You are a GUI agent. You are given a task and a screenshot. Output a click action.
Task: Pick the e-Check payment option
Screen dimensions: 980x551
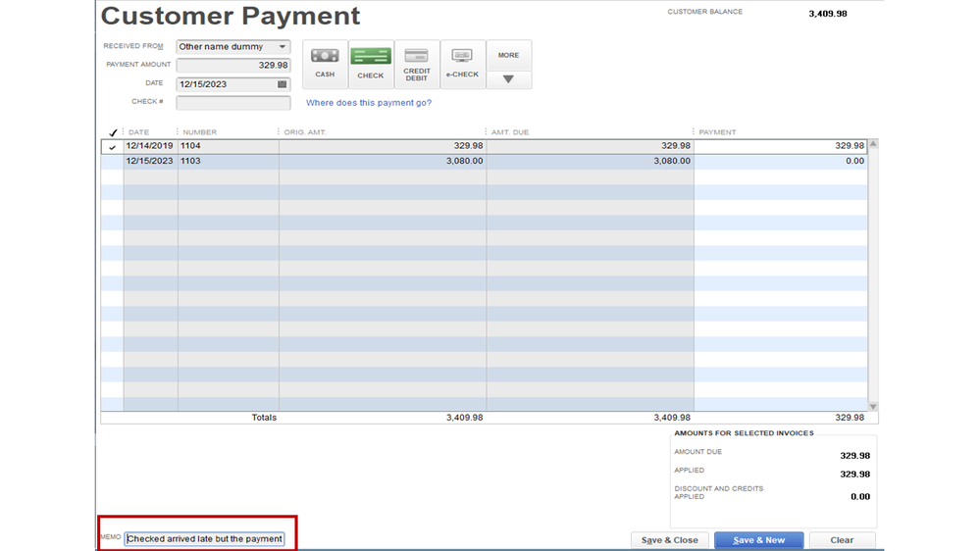462,64
